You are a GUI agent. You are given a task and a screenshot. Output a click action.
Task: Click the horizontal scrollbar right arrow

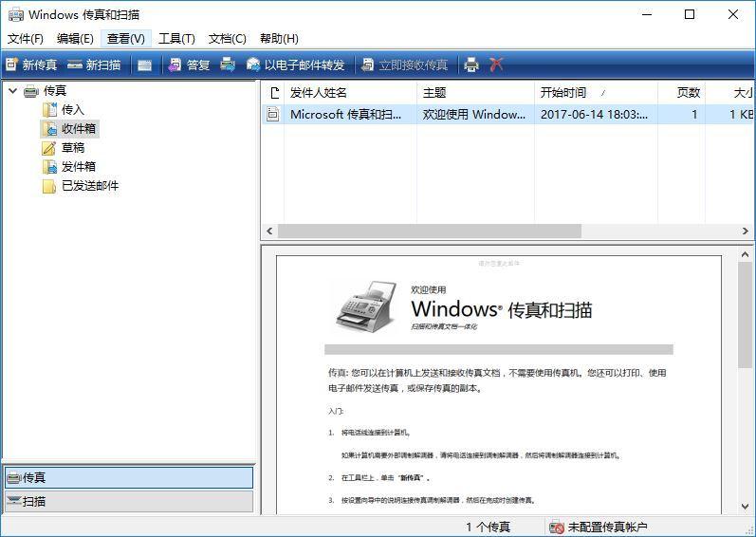[746, 231]
